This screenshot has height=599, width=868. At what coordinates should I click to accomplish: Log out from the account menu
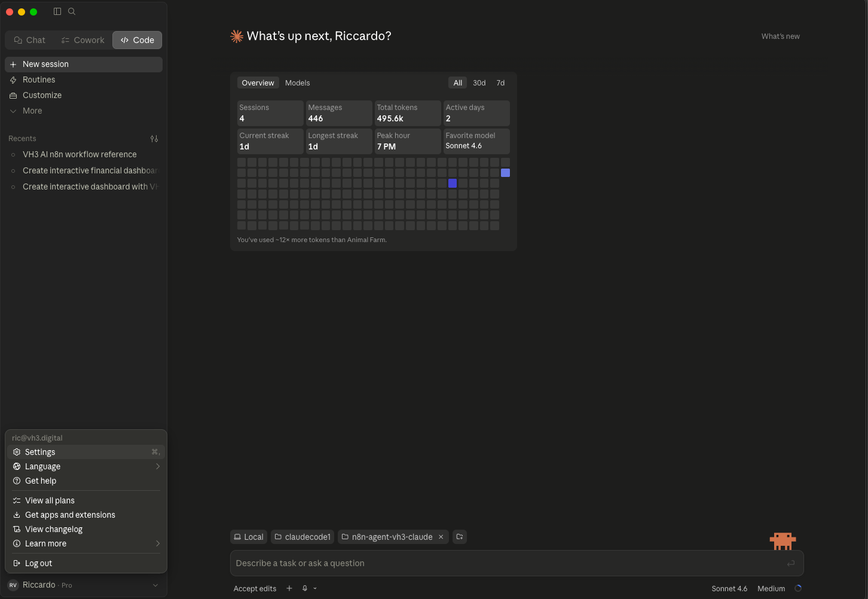[86, 563]
